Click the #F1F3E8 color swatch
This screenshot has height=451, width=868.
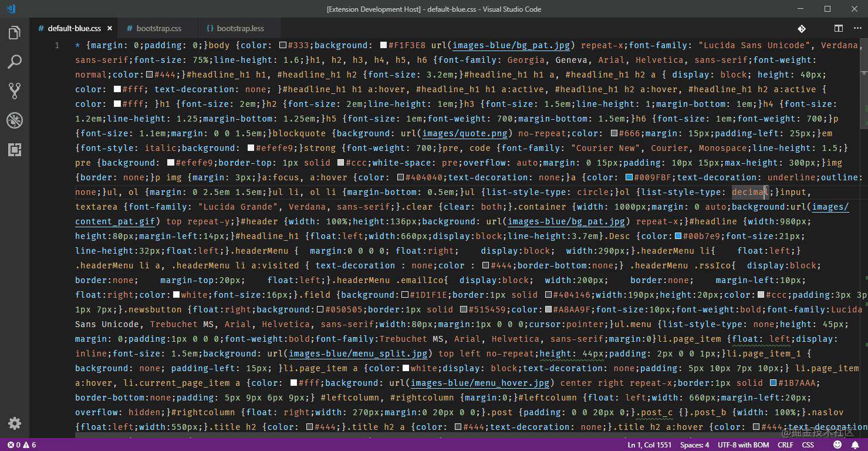pos(384,45)
